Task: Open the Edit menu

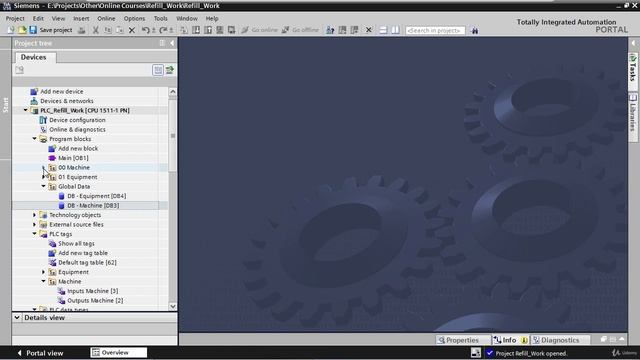Action: tap(38, 18)
